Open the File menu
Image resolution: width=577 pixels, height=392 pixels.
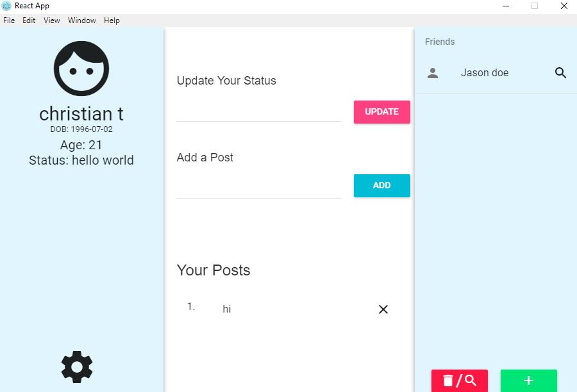pyautogui.click(x=9, y=20)
